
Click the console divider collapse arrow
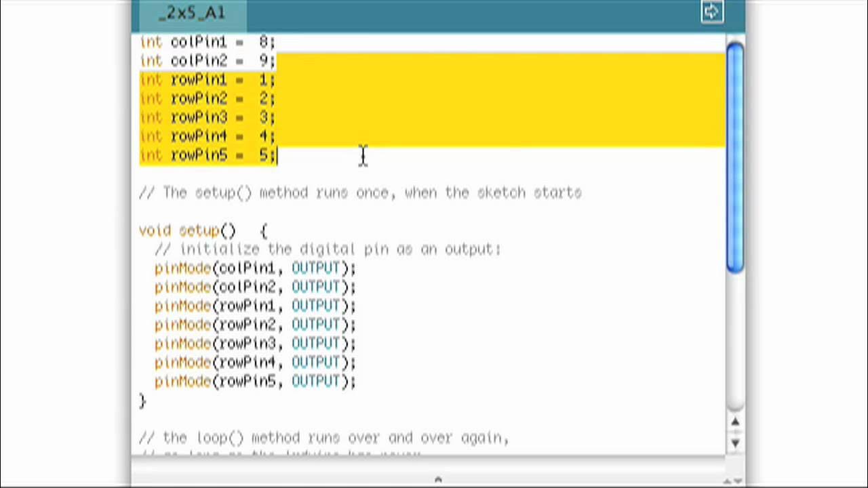click(x=438, y=479)
